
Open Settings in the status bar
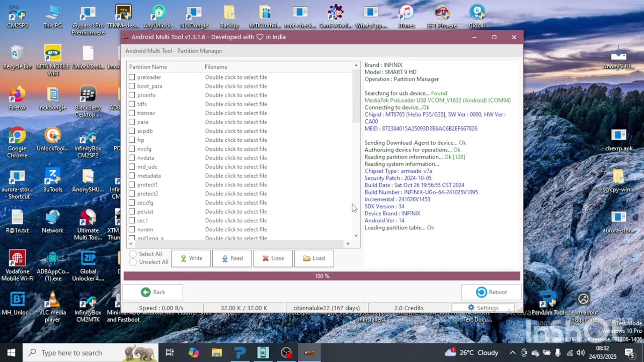482,308
